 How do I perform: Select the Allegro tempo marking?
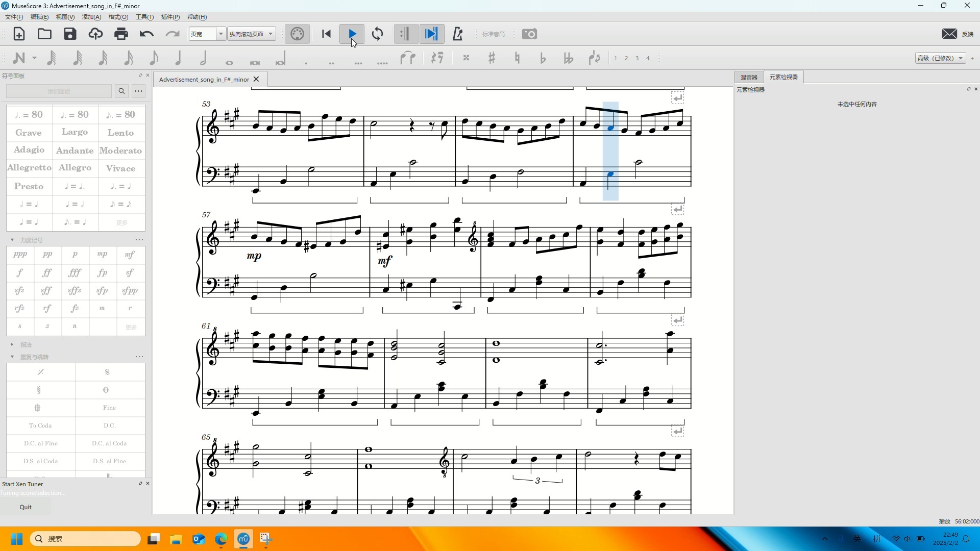click(75, 168)
